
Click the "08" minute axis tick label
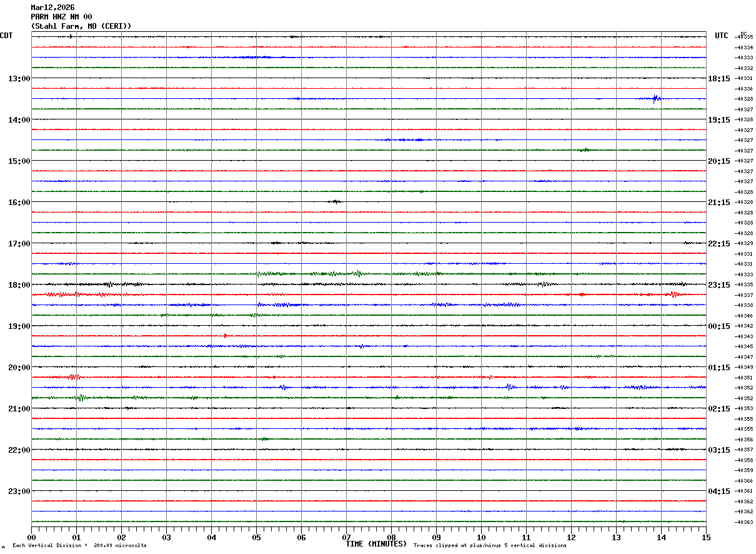click(391, 537)
